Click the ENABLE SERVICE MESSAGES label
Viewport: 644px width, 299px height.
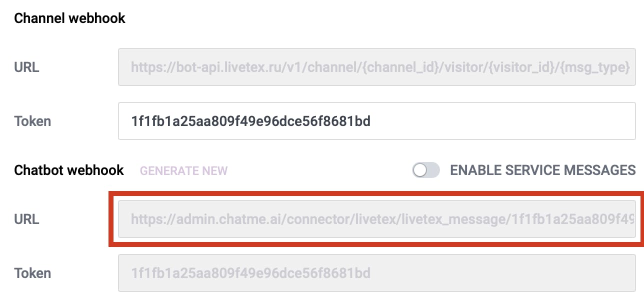tap(543, 170)
